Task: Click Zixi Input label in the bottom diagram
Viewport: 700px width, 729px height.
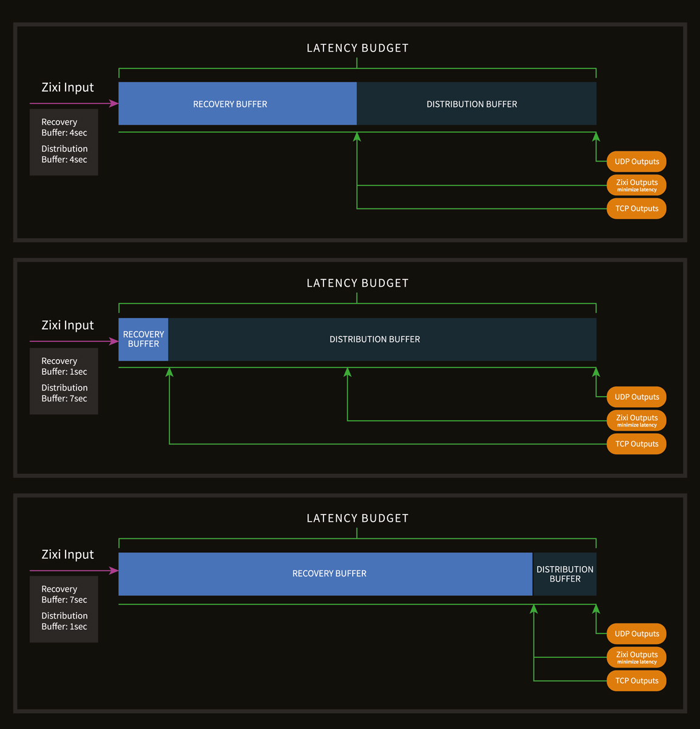Action: 67,554
